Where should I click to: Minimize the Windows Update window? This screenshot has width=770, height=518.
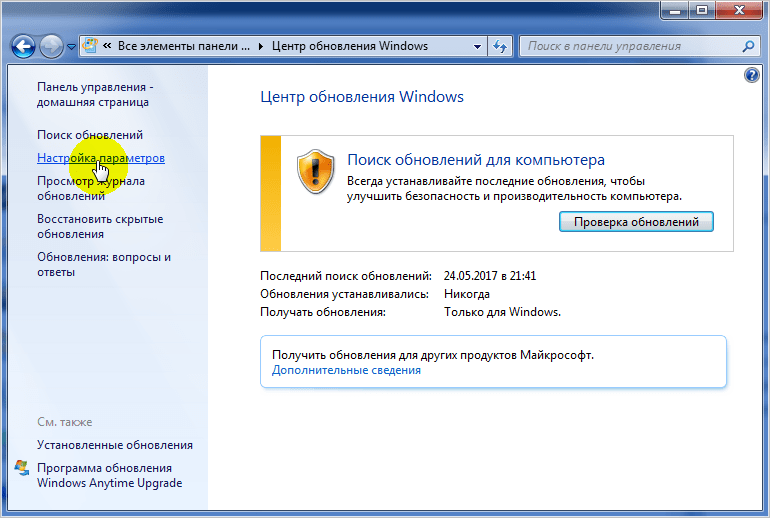tap(675, 11)
